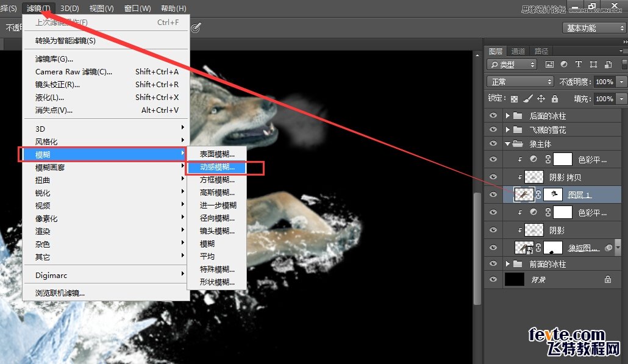Expand the 前面的冰柱 group arrow
The height and width of the screenshot is (364, 628).
pos(507,263)
